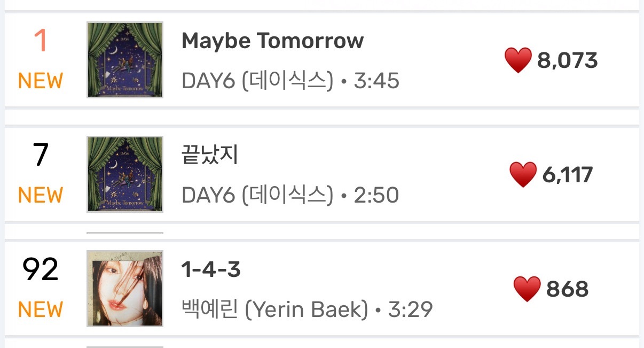Open Maybe Tomorrow album cover at rank 1

pyautogui.click(x=125, y=60)
